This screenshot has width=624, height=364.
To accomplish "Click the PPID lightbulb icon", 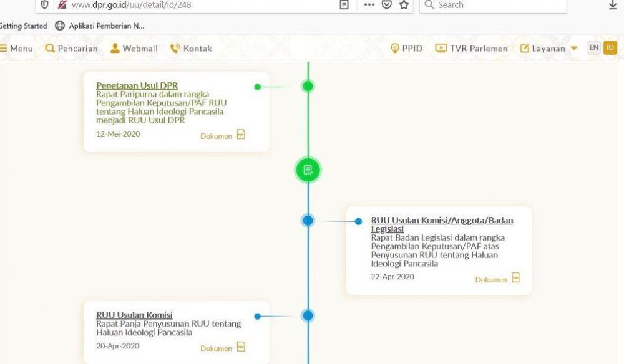I will (x=395, y=49).
